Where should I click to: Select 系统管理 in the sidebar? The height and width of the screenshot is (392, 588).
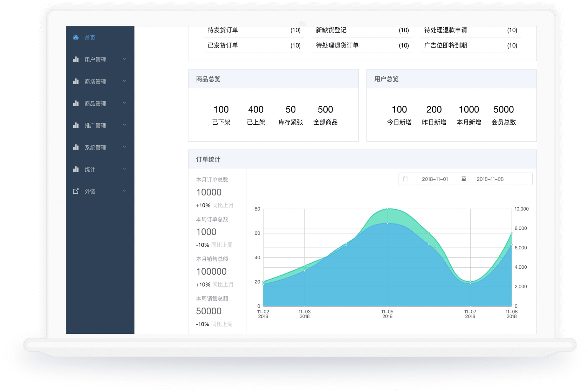(95, 148)
